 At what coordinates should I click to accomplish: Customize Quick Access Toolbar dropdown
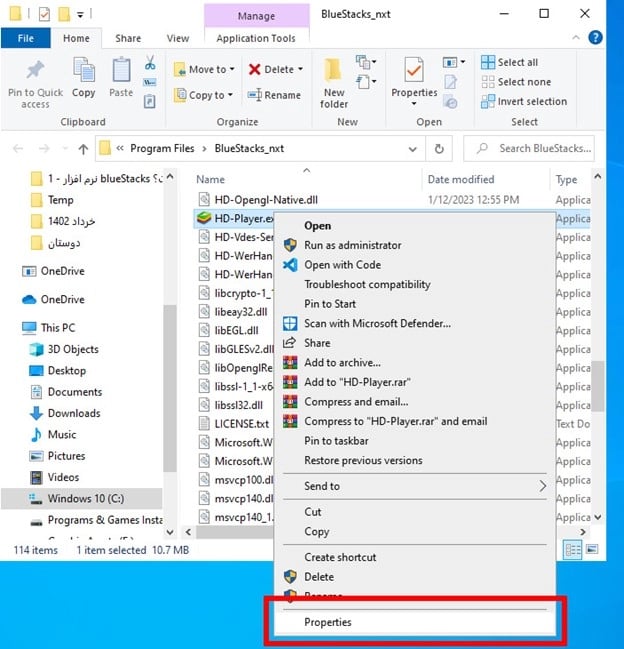[x=80, y=15]
